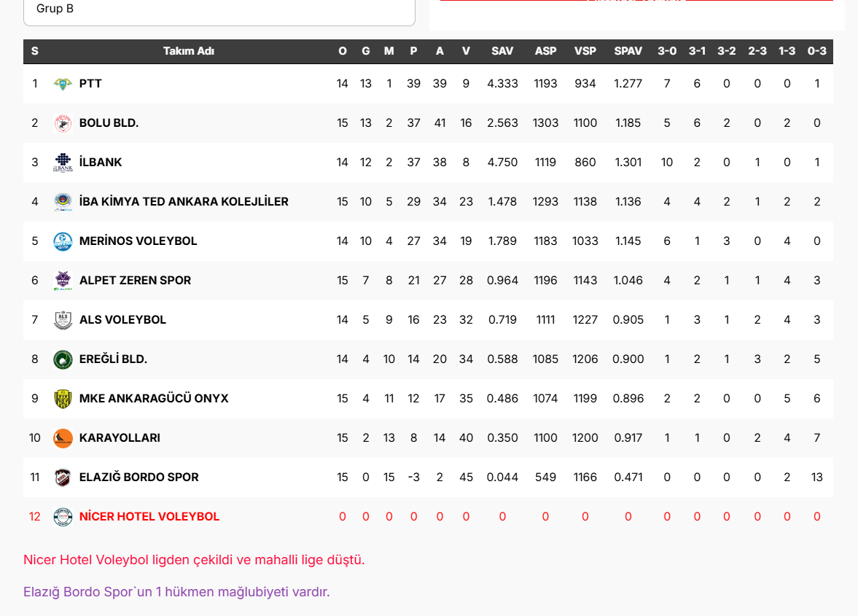This screenshot has height=616, width=858.
Task: Click the Alpet Zeren Spor logo
Action: (x=63, y=281)
